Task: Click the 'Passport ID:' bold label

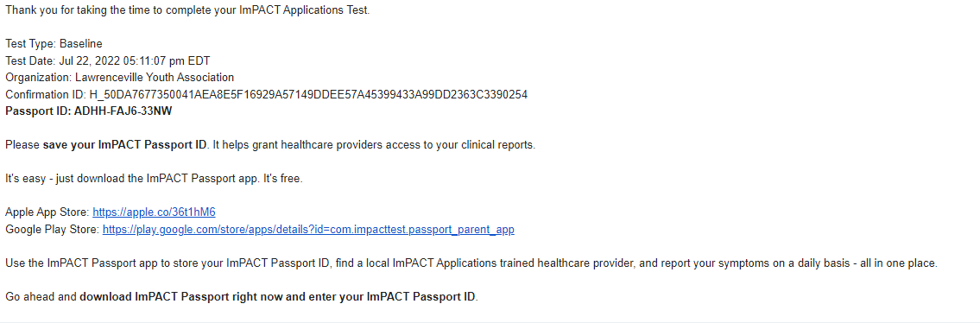Action: tap(38, 111)
